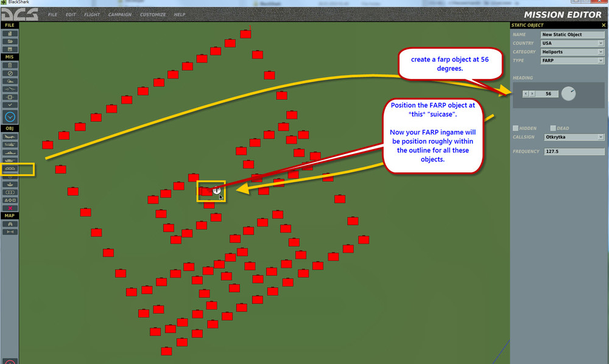Open the weather cloud icon

[x=10, y=81]
